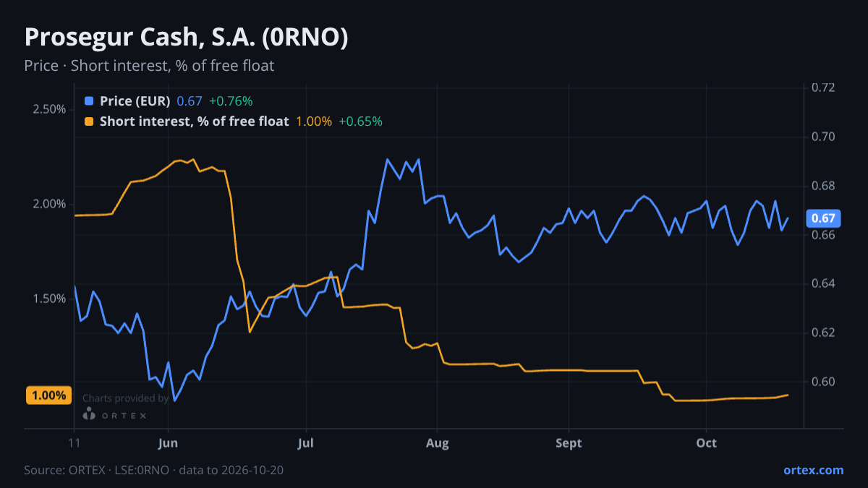The image size is (868, 488).
Task: Click the Jun label on the date axis
Action: click(x=168, y=443)
